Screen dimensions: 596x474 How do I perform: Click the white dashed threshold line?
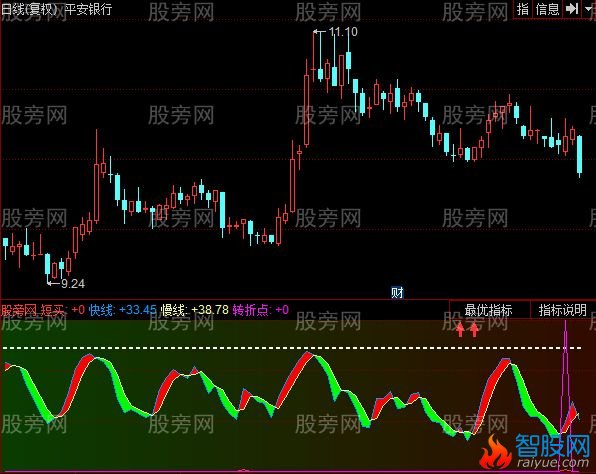(x=292, y=348)
